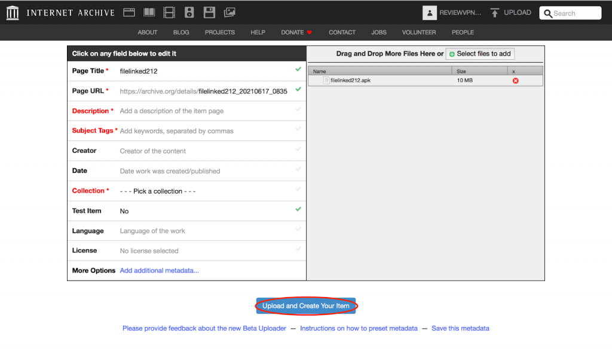Screen dimensions: 612x364
Task: Click the Page URL green checkmark
Action: pos(298,89)
